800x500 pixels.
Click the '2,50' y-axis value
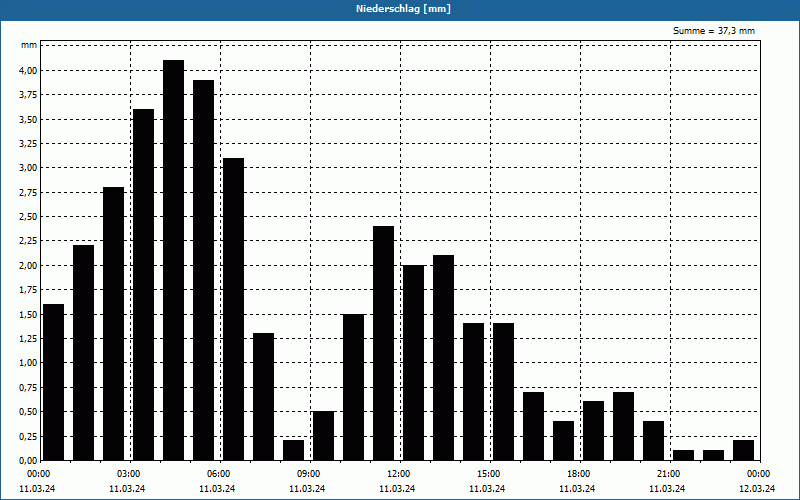(x=29, y=217)
